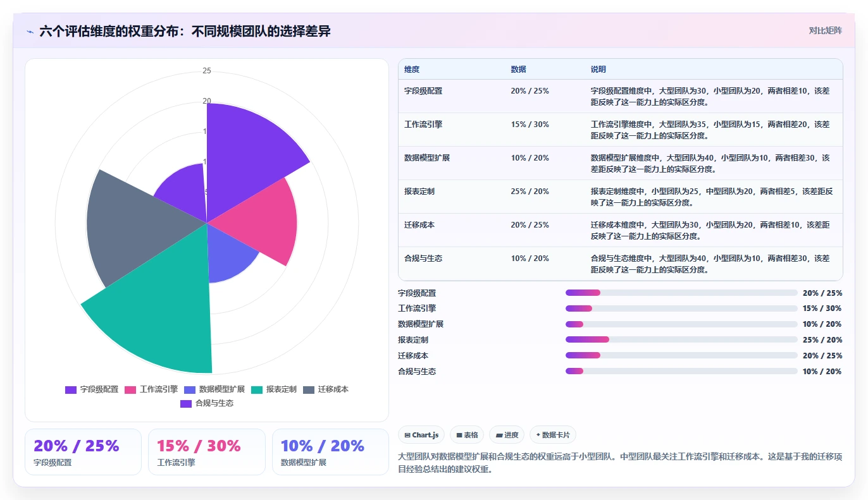The image size is (868, 500).
Task: Click the 工作流引擎 progress bar
Action: click(681, 308)
